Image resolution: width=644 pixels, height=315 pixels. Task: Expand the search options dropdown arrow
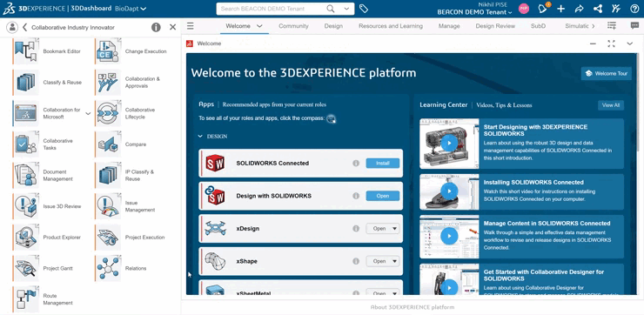point(346,9)
